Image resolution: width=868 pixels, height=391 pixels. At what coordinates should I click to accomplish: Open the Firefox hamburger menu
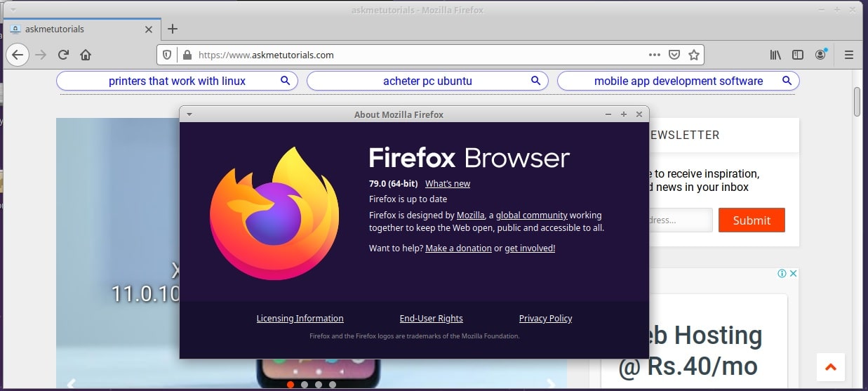pyautogui.click(x=848, y=54)
